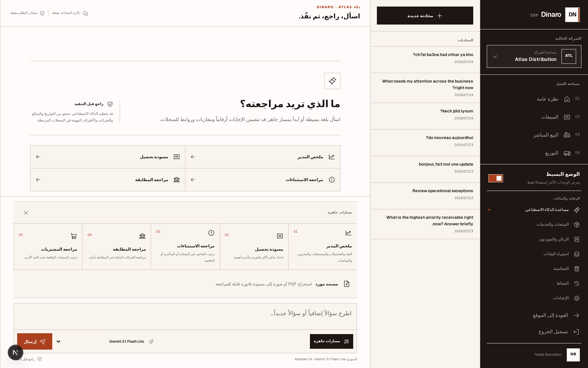Screen dimensions: 588x368
Task: Open the model dropdown arrow near إرسال
Action: point(58,341)
